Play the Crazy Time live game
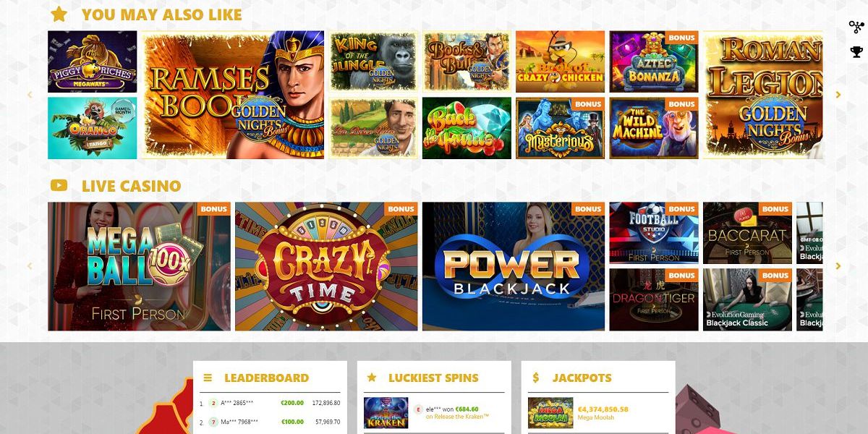 [x=326, y=266]
